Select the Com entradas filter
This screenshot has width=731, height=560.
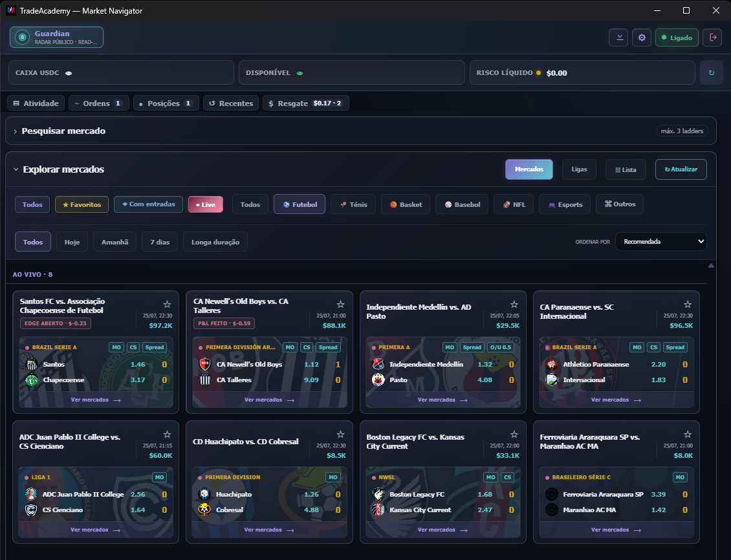point(148,204)
